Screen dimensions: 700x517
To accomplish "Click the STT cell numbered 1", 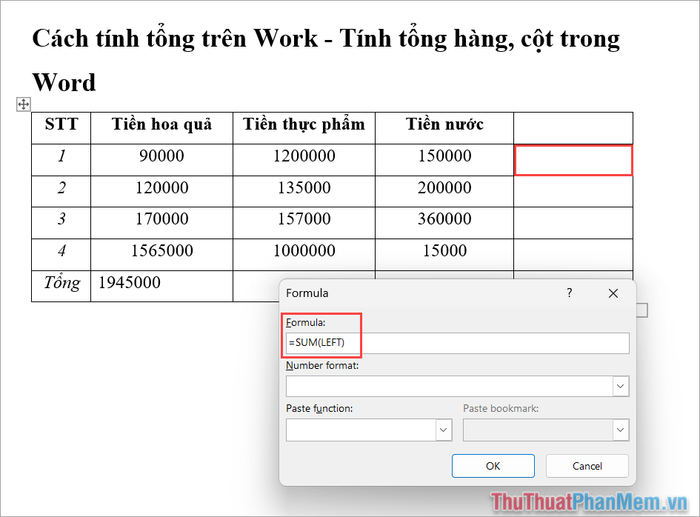I will click(61, 160).
